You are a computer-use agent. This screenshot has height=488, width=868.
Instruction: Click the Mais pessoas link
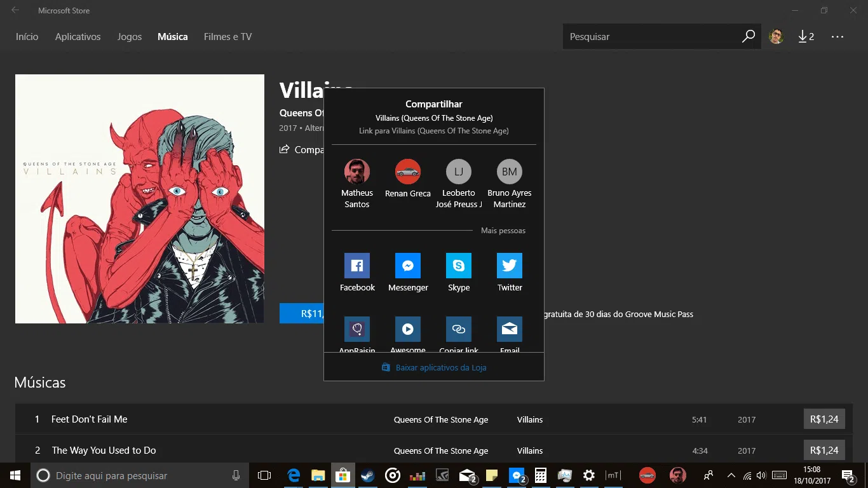(x=503, y=231)
